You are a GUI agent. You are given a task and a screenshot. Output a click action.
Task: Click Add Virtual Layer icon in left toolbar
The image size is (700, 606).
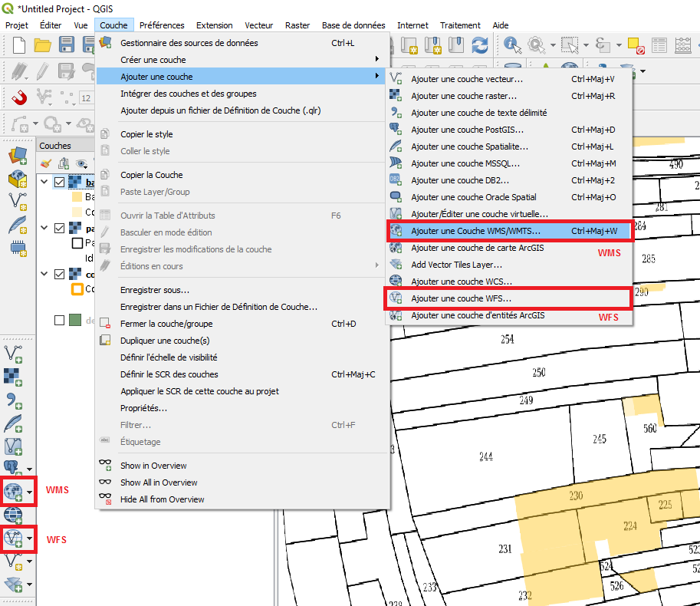pos(13,446)
